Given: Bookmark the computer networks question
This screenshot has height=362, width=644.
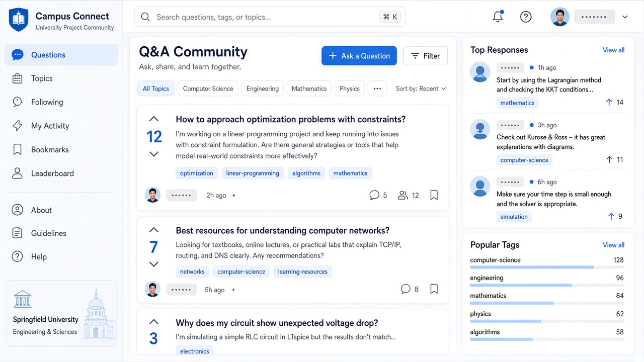Looking at the screenshot, I should pos(434,289).
